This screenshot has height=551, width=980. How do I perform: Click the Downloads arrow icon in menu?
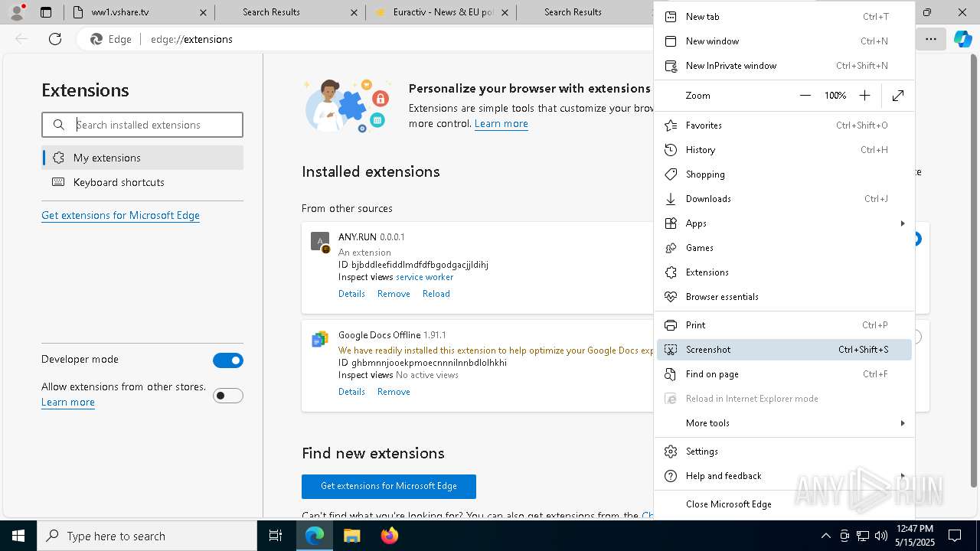pos(671,199)
